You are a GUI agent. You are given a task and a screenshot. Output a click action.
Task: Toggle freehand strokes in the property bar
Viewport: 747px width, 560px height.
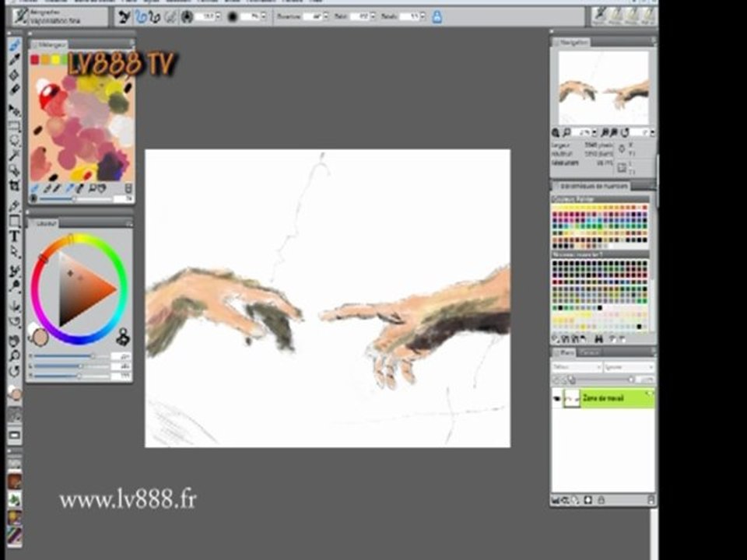click(140, 17)
